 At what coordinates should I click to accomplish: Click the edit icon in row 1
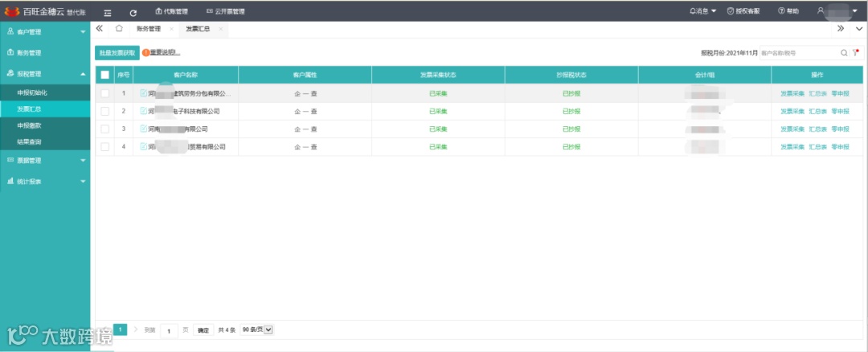[x=144, y=93]
